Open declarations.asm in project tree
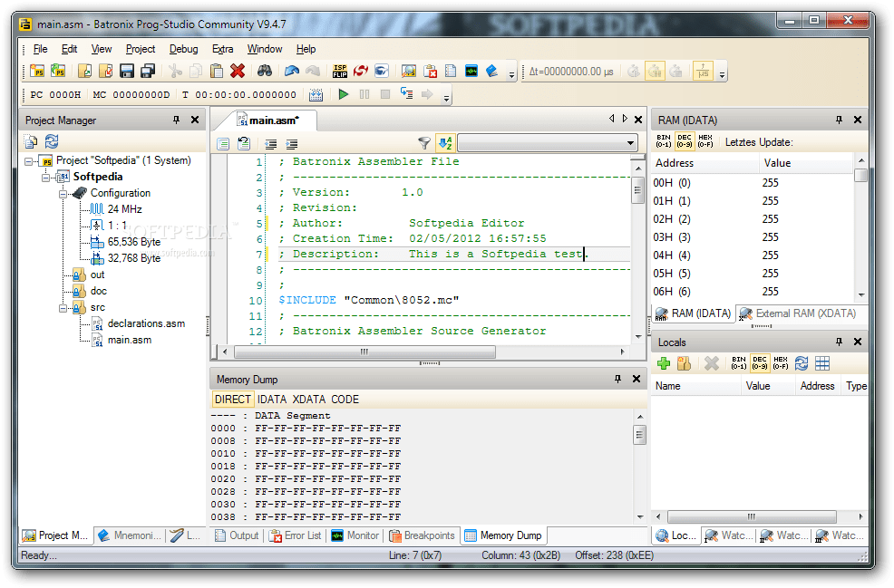 click(x=146, y=323)
